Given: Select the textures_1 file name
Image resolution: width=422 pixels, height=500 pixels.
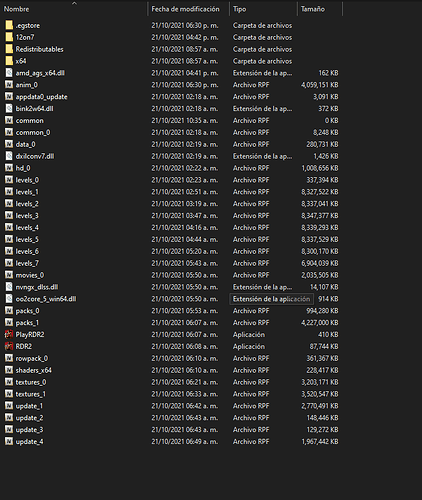Looking at the screenshot, I should 31,394.
